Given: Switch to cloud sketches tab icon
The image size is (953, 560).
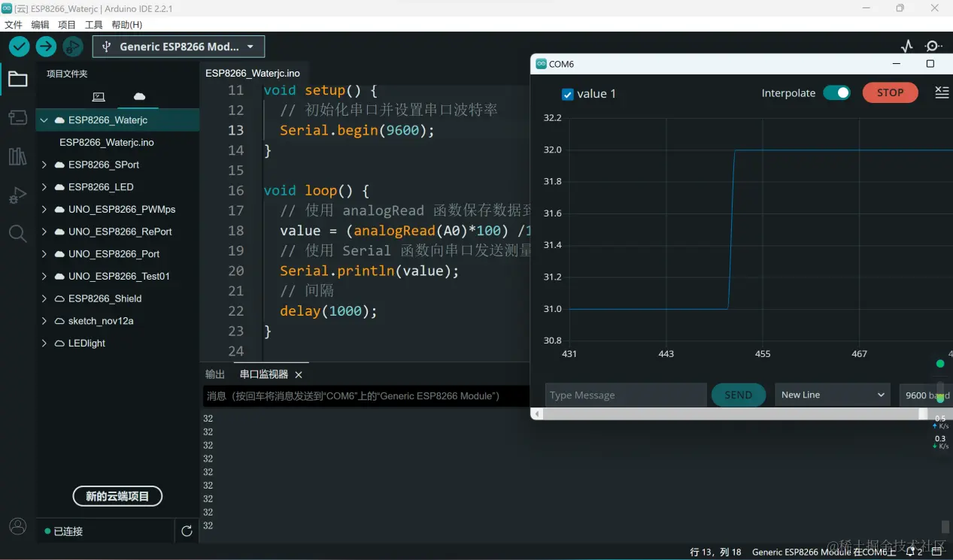Looking at the screenshot, I should coord(139,97).
